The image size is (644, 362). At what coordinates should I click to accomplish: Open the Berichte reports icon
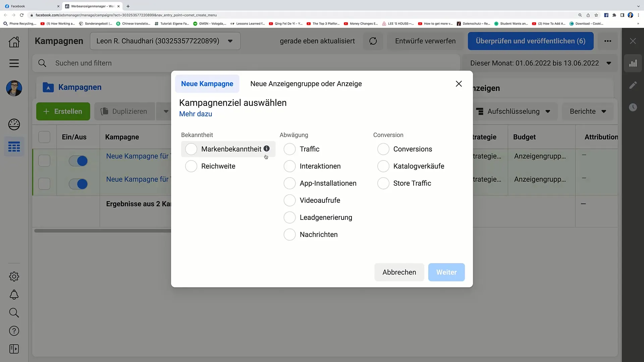(x=588, y=111)
